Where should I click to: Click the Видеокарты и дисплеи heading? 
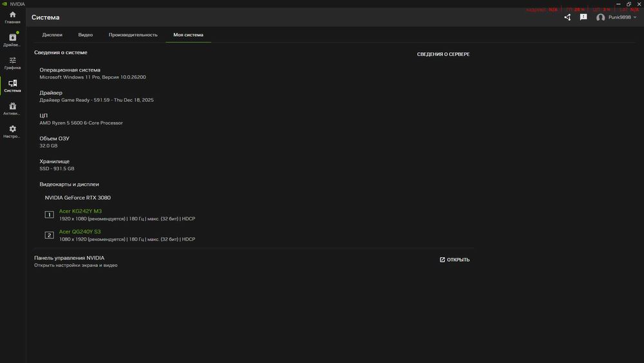pyautogui.click(x=69, y=184)
